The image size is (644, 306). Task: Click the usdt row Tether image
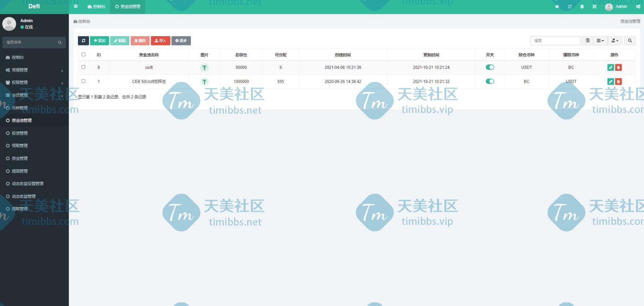(204, 68)
